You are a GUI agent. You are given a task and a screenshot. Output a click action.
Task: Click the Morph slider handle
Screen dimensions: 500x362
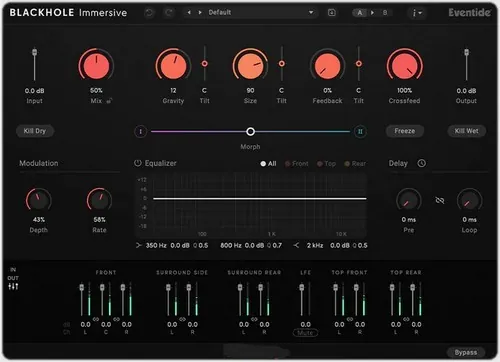(250, 132)
